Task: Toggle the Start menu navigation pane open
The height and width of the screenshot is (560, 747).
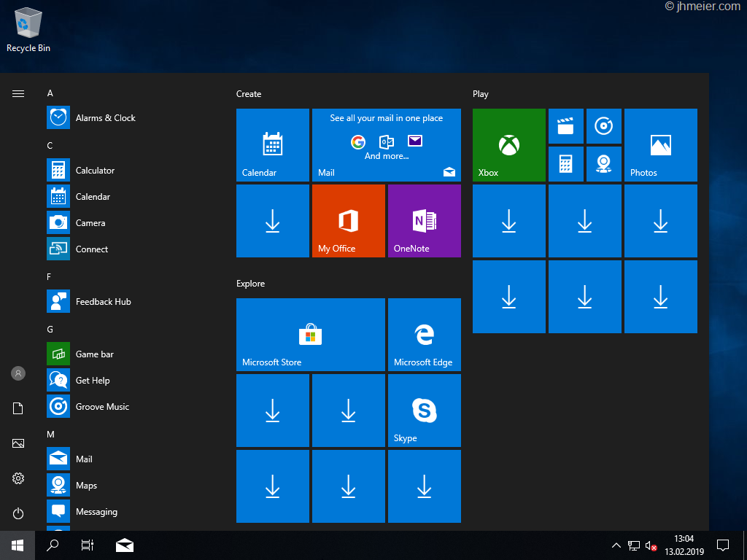Action: coord(18,93)
